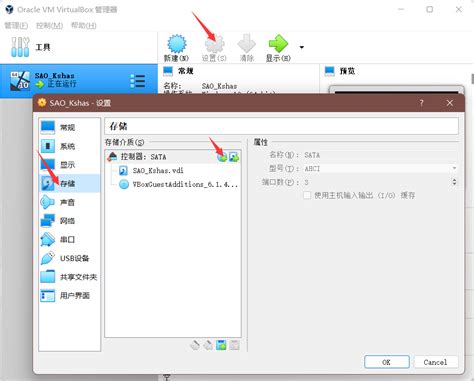The height and width of the screenshot is (381, 474).
Task: Click the OK button
Action: (x=387, y=362)
